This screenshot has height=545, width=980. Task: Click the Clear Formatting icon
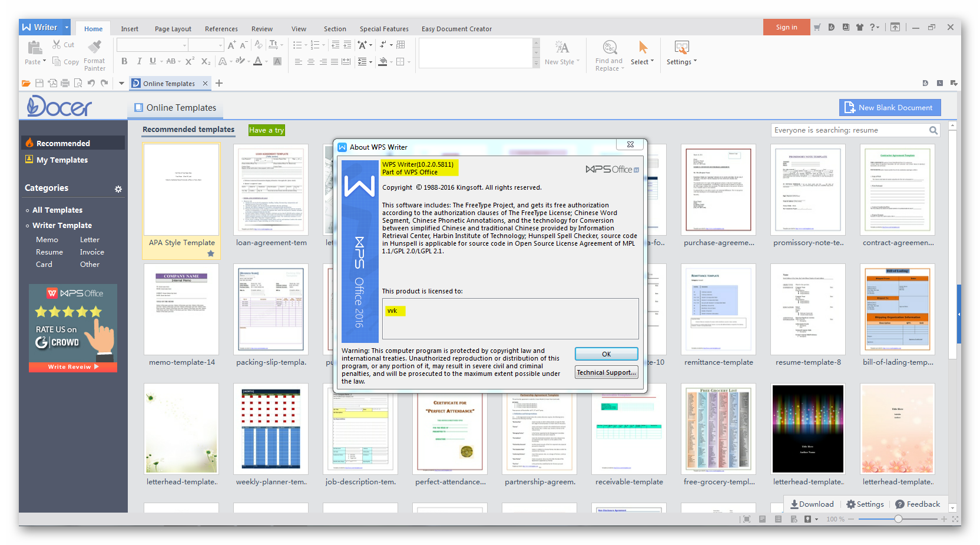coord(259,45)
